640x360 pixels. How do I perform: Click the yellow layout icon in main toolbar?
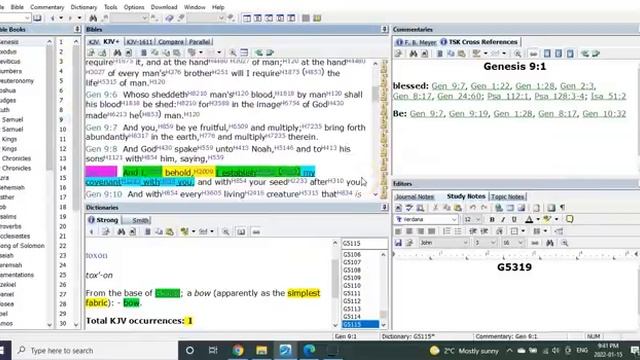(317, 18)
